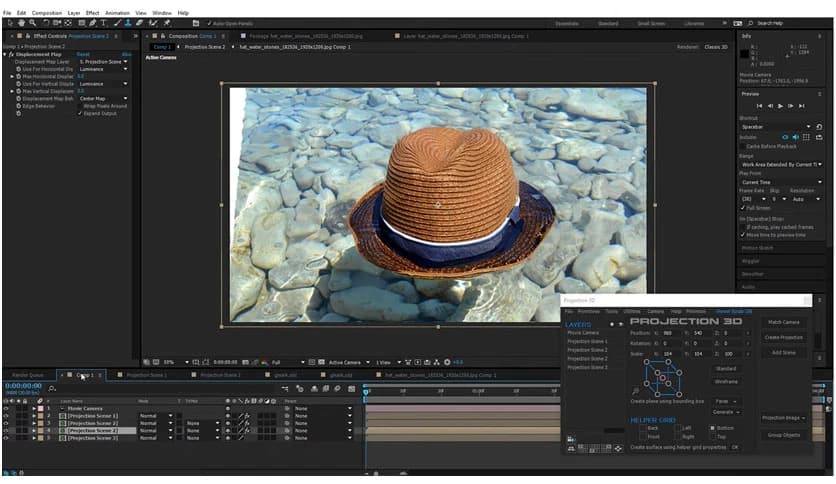Click the pink Movie Camera label color swatch

pos(41,408)
